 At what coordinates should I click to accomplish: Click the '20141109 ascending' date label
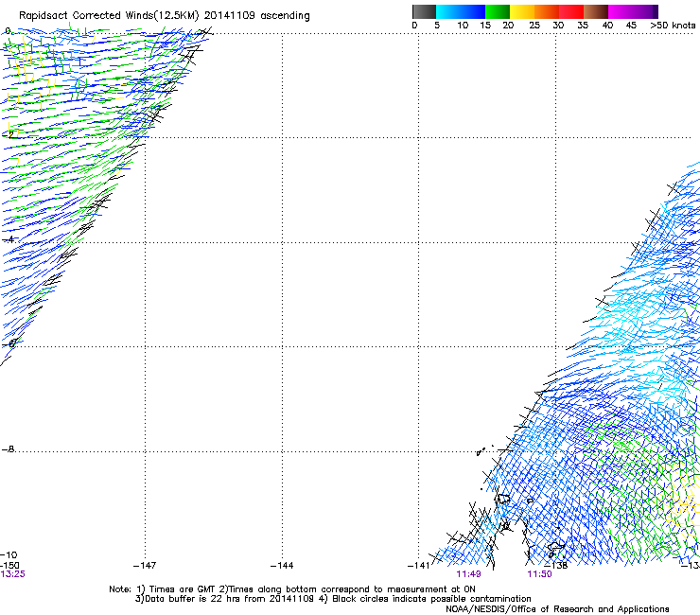pos(256,16)
